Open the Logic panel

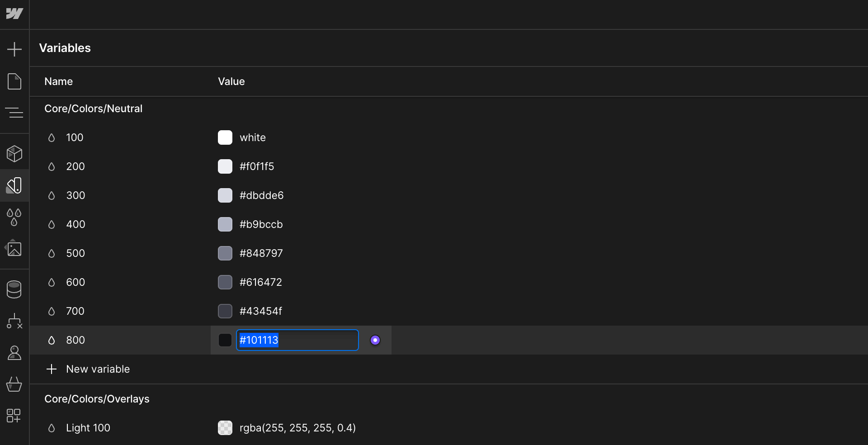15,321
